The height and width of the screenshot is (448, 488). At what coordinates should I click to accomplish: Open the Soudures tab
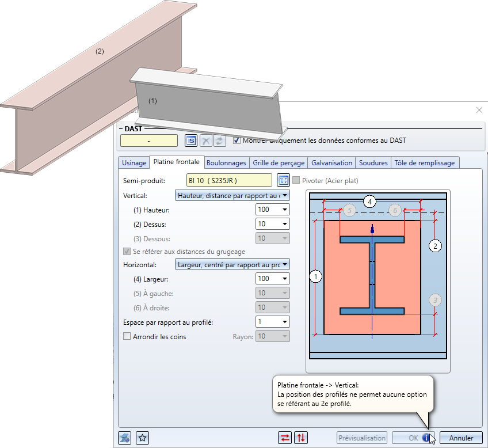(373, 163)
